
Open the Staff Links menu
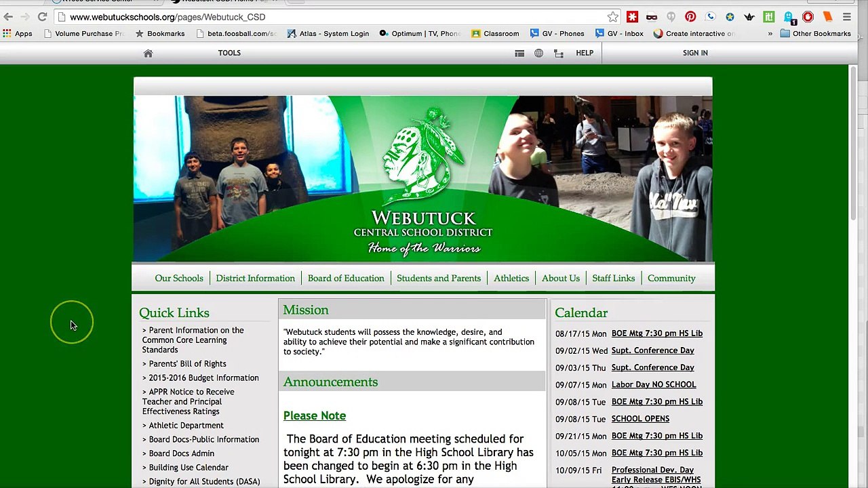[614, 278]
